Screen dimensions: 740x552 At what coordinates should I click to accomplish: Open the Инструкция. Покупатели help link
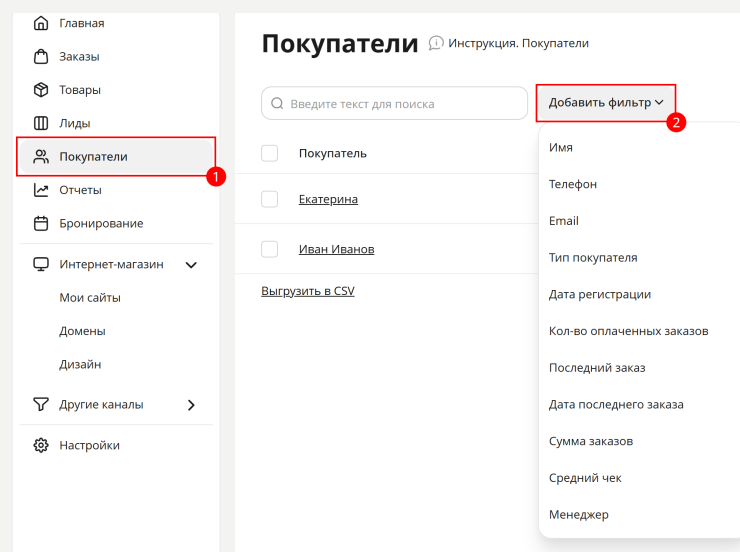tap(518, 43)
